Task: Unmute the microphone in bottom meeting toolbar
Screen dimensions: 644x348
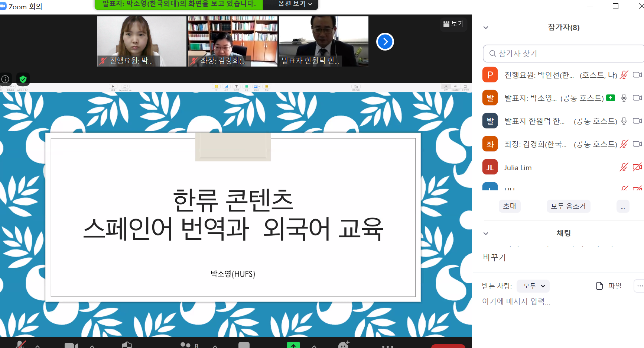Action: pyautogui.click(x=21, y=345)
